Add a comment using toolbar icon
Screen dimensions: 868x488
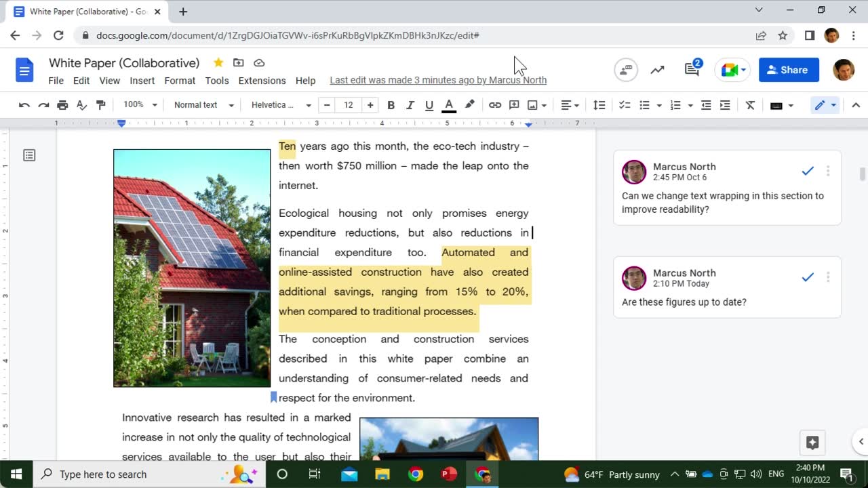coord(514,105)
